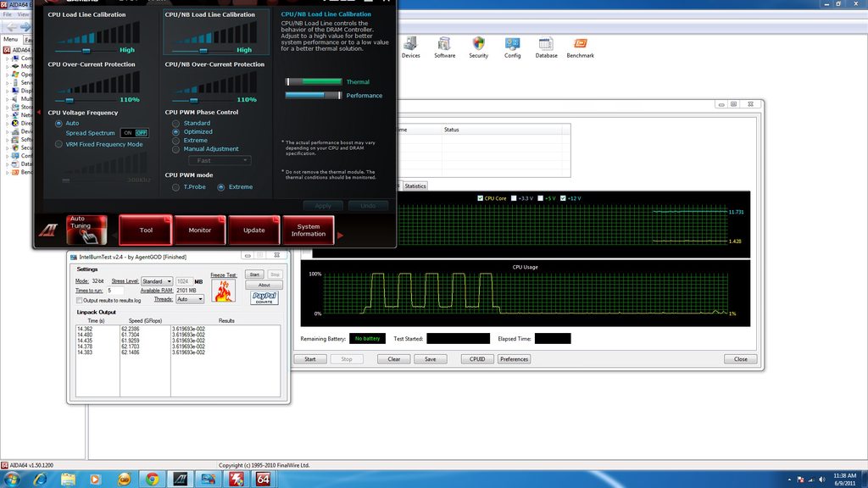Screen dimensions: 868x488
Task: Launch Internet Explorer from the taskbar
Action: click(x=40, y=480)
